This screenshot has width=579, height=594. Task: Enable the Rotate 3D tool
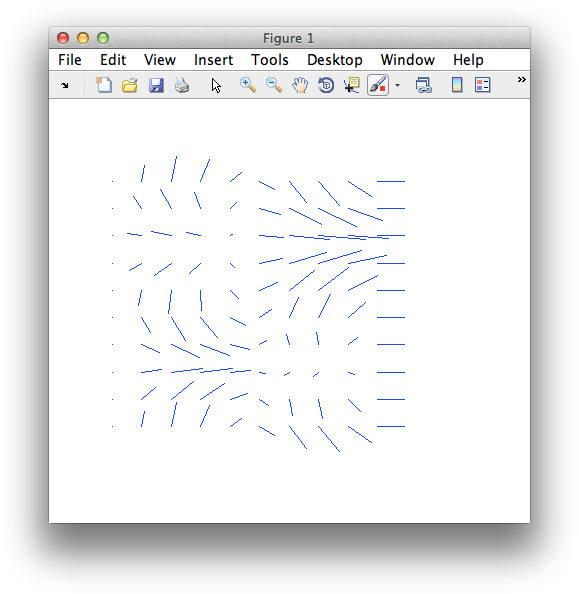click(326, 85)
